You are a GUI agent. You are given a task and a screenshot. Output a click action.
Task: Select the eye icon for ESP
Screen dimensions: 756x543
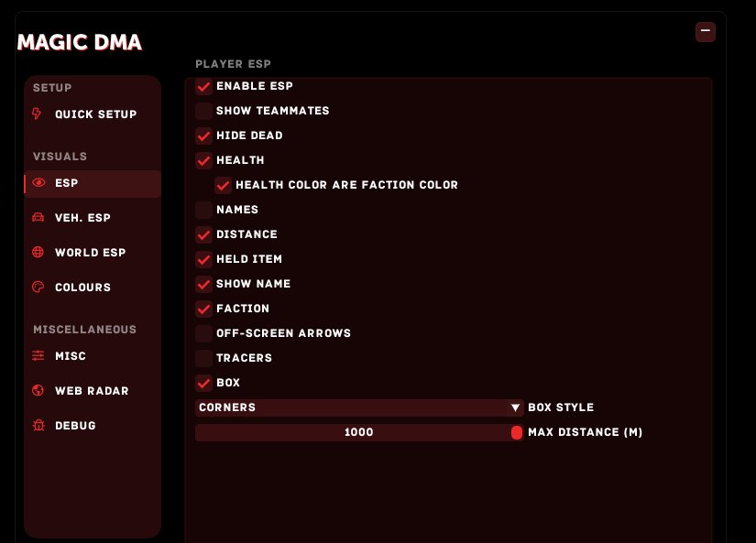pos(38,182)
